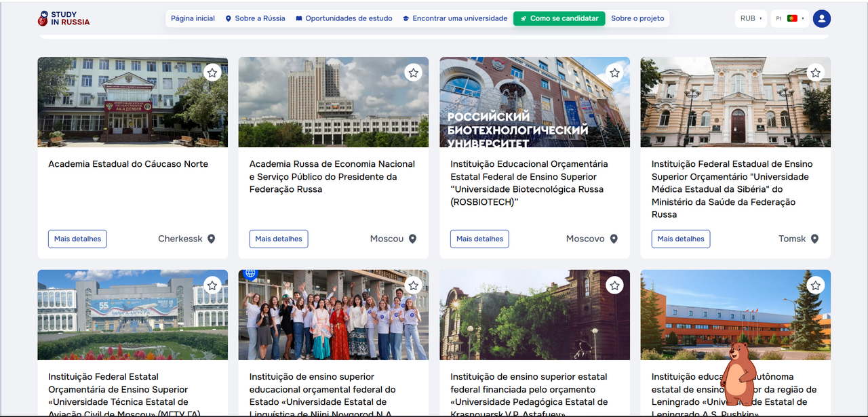Open the students group photo

point(334,315)
